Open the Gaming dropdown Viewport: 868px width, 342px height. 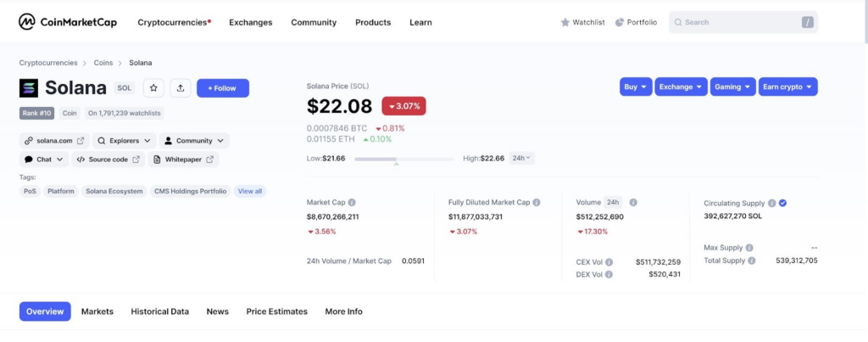[733, 87]
